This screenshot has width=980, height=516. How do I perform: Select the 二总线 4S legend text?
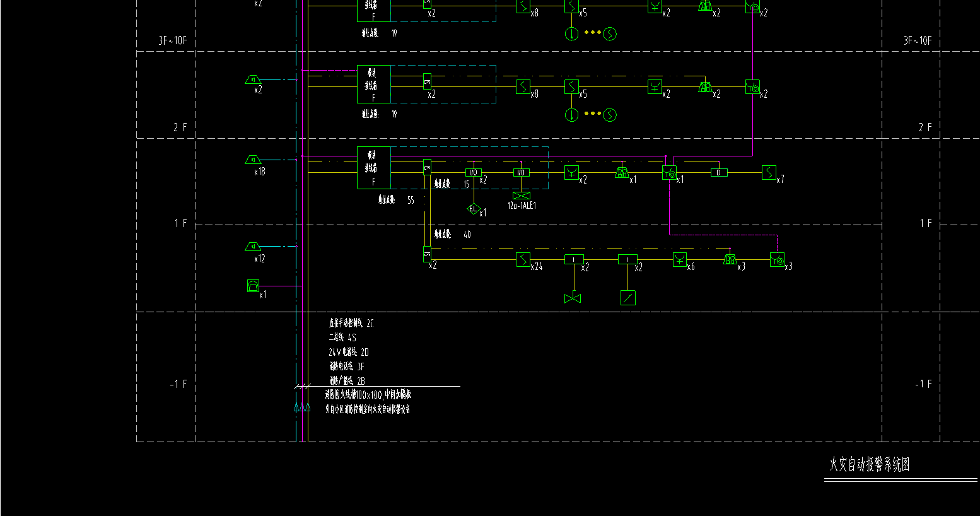(x=342, y=337)
